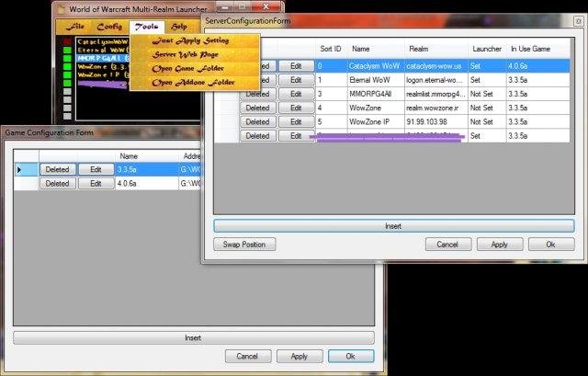Select CataclysmWoW in the launcher realm list
The image size is (588, 376).
coord(102,41)
